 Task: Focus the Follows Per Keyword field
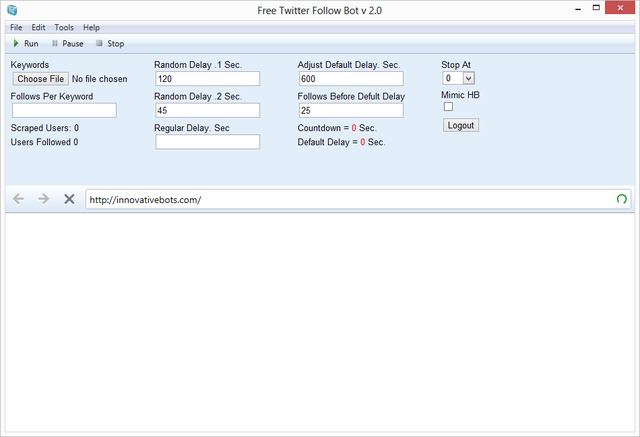pos(64,110)
